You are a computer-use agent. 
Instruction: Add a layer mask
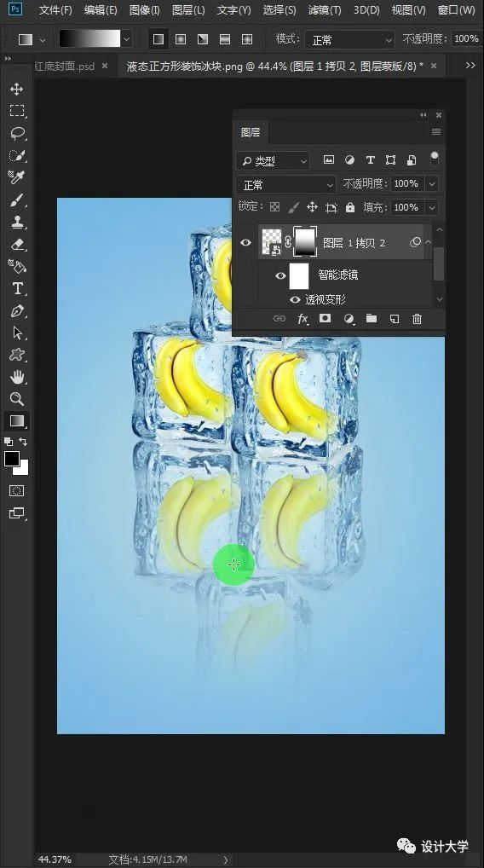click(326, 318)
